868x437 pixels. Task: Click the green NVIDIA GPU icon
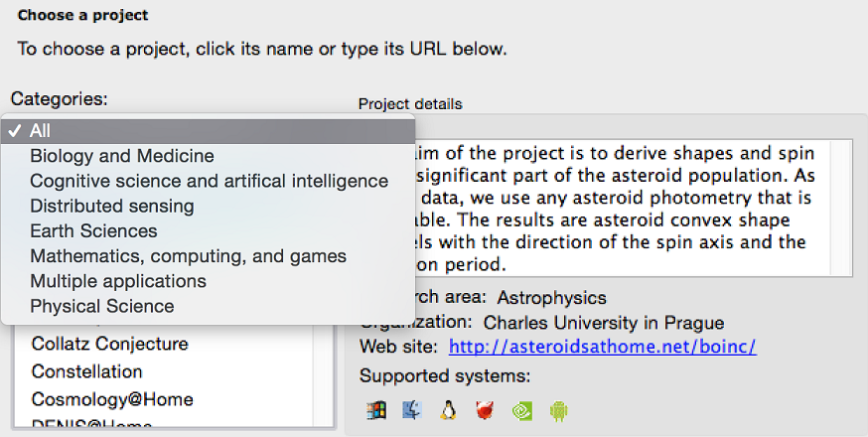tap(521, 409)
